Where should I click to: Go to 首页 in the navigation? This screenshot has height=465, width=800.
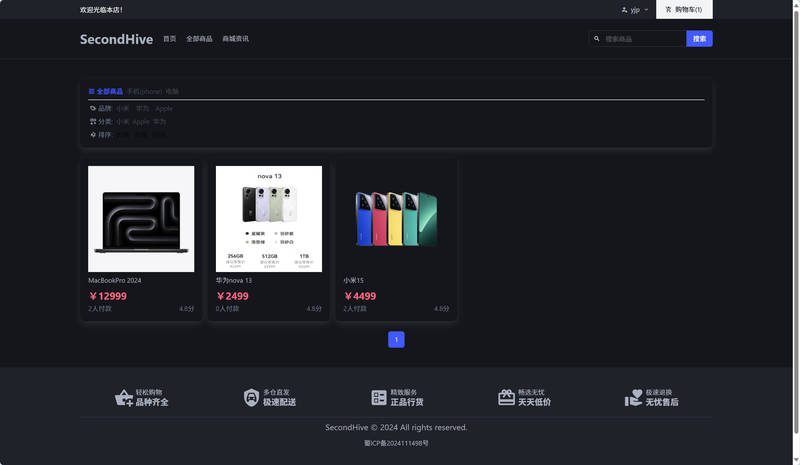coord(169,39)
